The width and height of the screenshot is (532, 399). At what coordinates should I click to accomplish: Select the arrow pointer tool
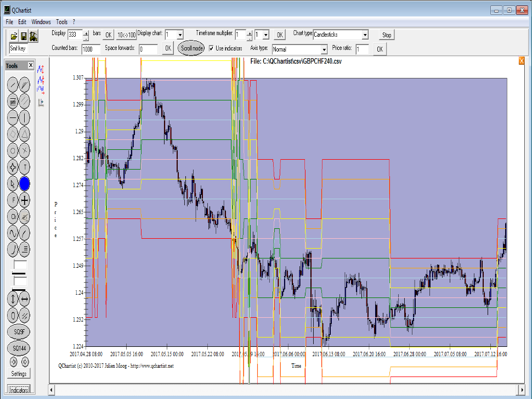(13, 184)
